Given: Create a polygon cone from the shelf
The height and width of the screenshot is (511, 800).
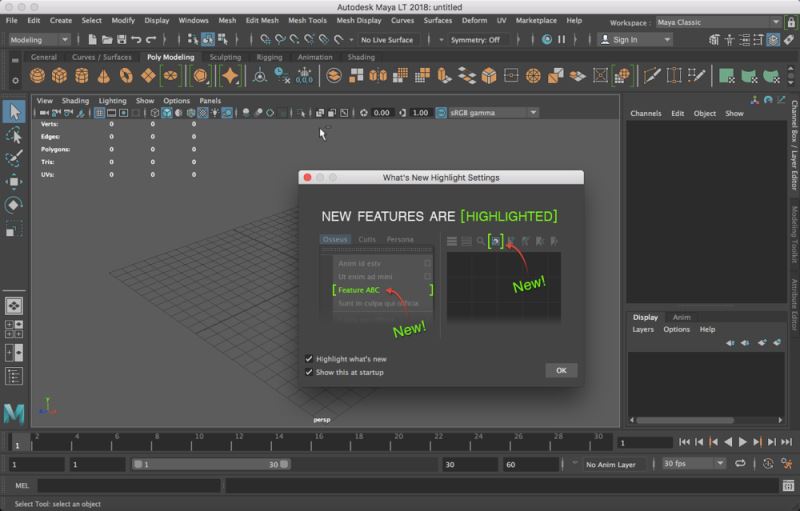Looking at the screenshot, I should (104, 76).
